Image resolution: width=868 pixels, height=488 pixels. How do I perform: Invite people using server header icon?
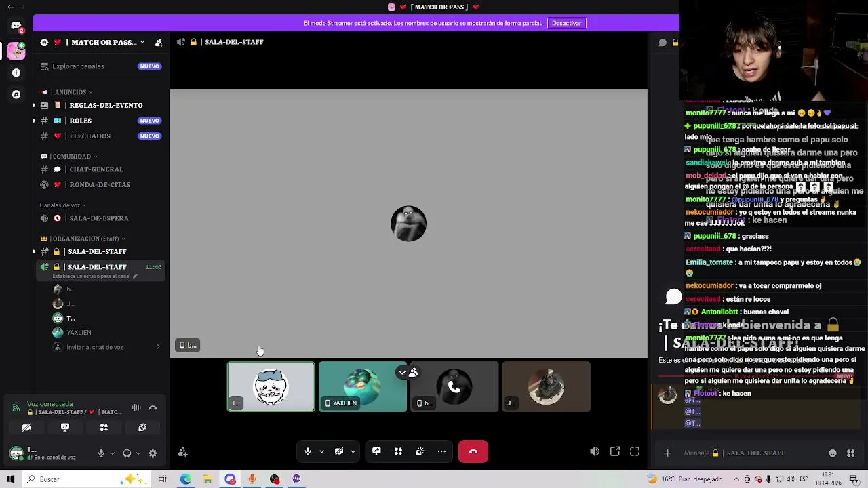(x=159, y=42)
